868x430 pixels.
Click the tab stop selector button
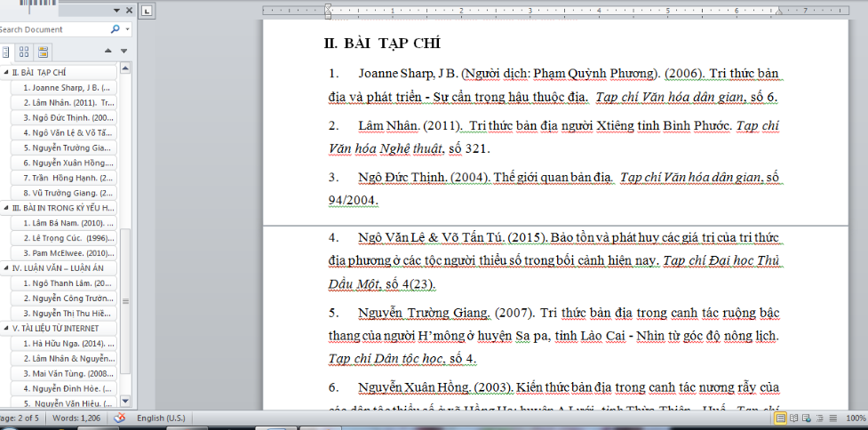pyautogui.click(x=147, y=10)
